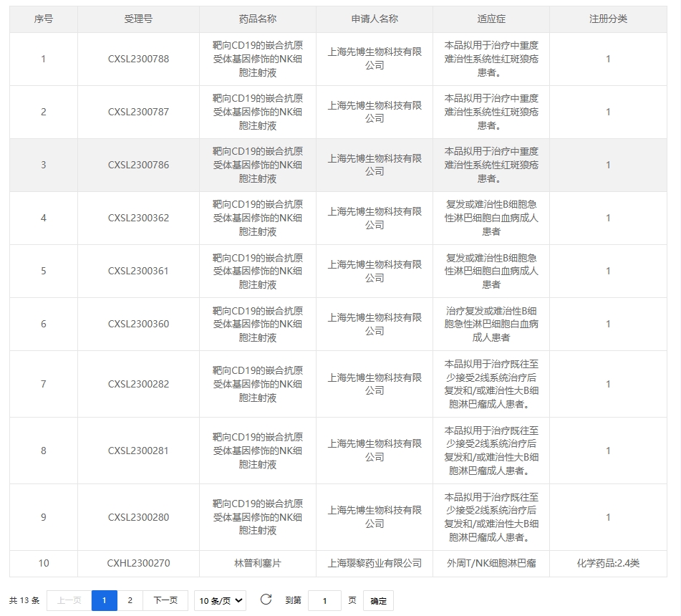Click the 受理号 column header
The image size is (681, 616).
pyautogui.click(x=138, y=19)
